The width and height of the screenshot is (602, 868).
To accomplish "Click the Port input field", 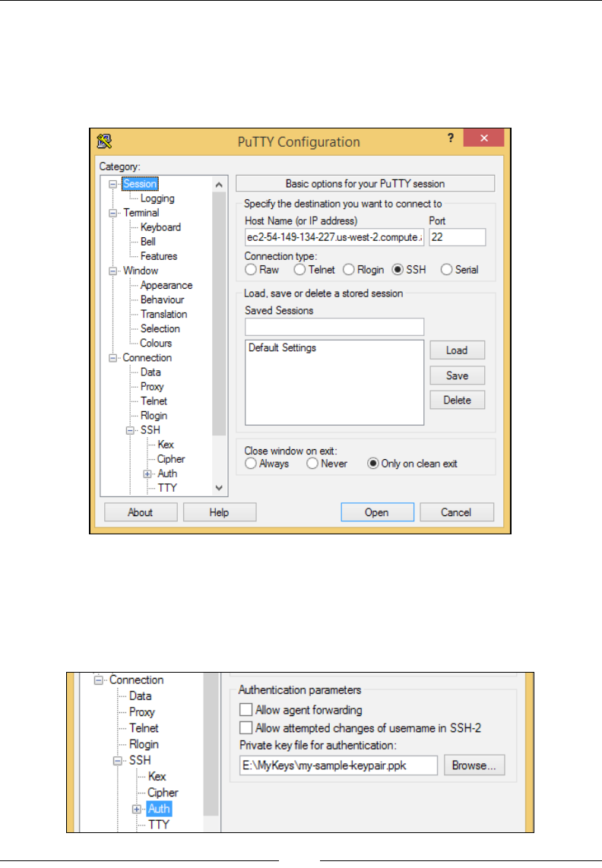I will tap(458, 237).
